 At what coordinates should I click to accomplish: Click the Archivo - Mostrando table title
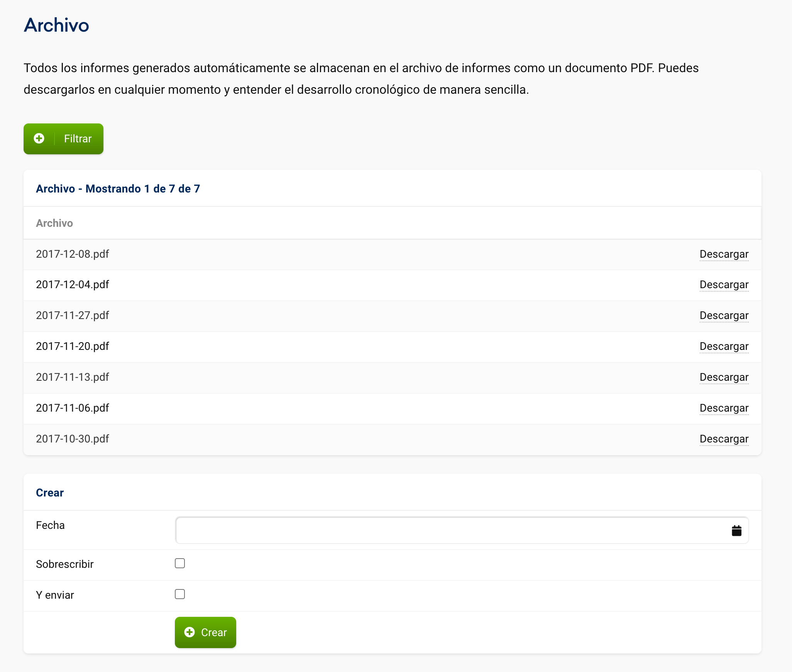tap(118, 189)
